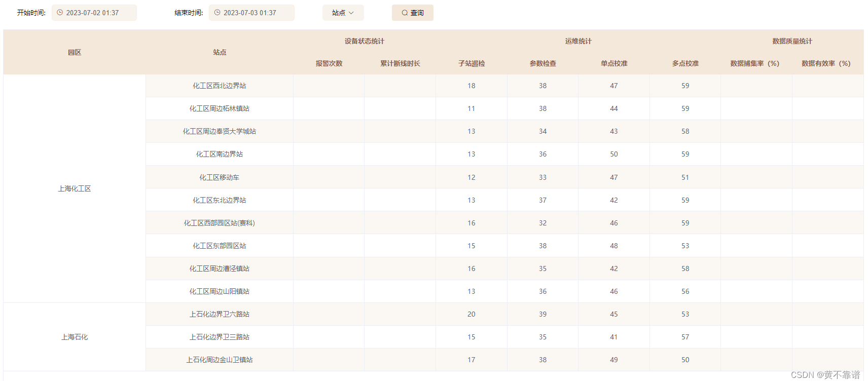868x384 pixels.
Task: Click the 园区 column header
Action: click(75, 52)
